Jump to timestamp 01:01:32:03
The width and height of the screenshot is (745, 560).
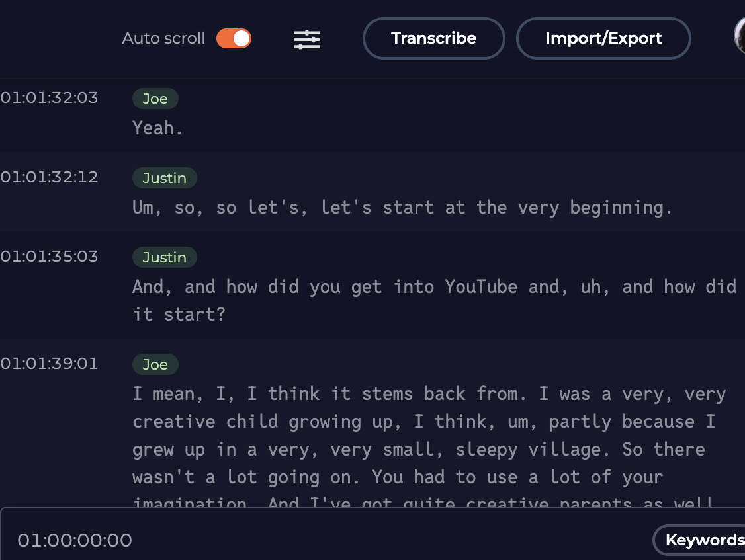49,98
